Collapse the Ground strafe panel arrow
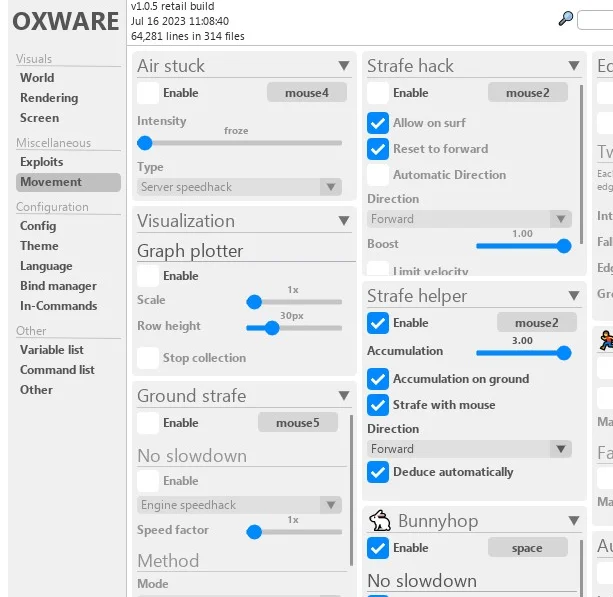The width and height of the screenshot is (613, 597). [x=343, y=397]
